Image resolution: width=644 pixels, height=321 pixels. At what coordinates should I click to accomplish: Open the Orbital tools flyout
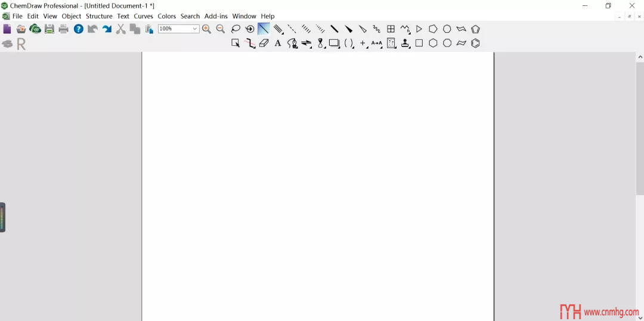pos(320,43)
